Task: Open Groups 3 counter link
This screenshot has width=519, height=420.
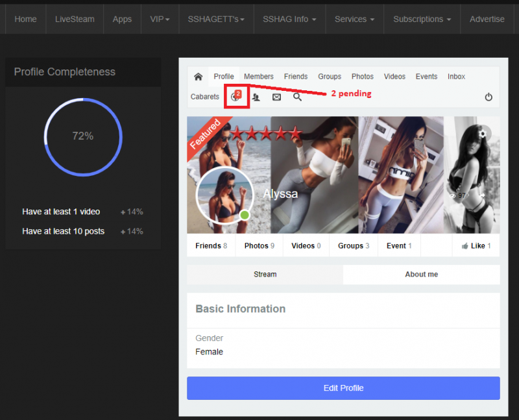Action: click(x=354, y=246)
